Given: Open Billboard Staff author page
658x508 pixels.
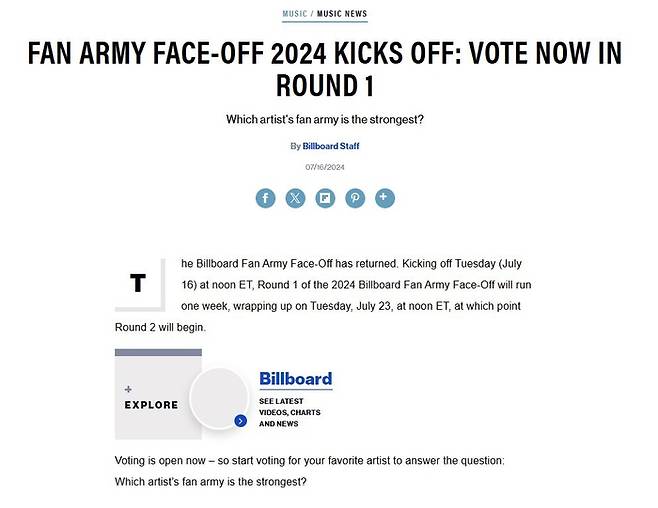Looking at the screenshot, I should pos(330,146).
